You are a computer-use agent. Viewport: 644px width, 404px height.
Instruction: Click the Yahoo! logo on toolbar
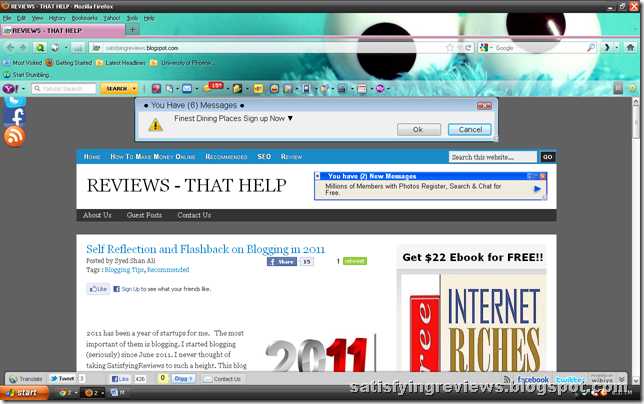(10, 88)
